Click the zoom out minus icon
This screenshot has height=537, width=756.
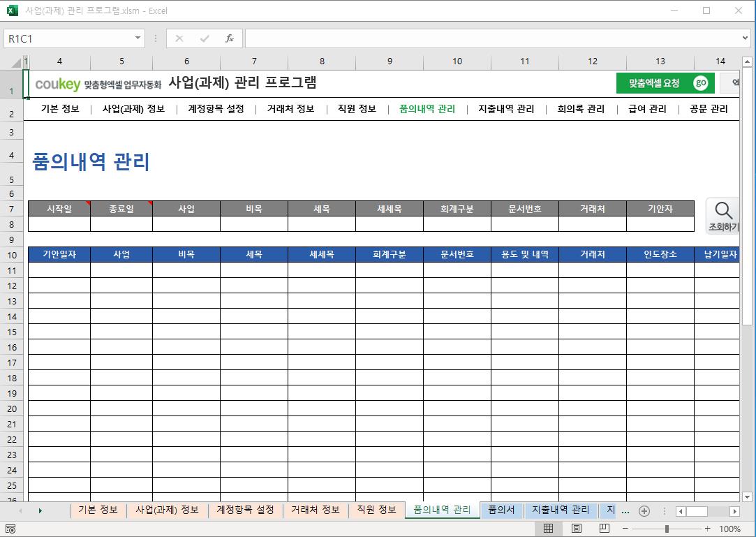click(625, 529)
